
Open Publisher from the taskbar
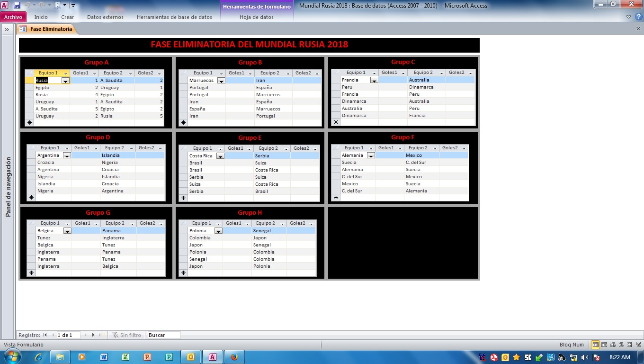pos(169,357)
